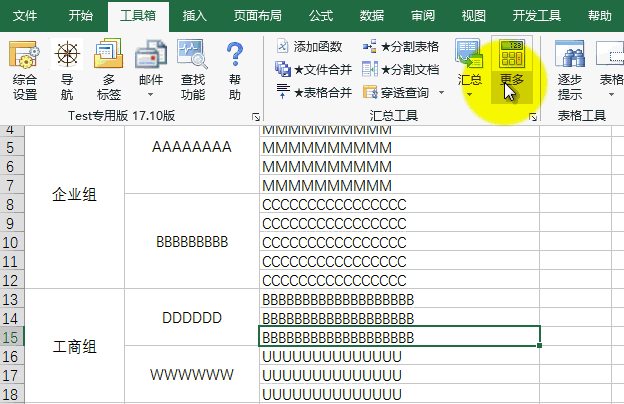
Task: Expand the 邮件 mail dropdown
Action: (150, 96)
